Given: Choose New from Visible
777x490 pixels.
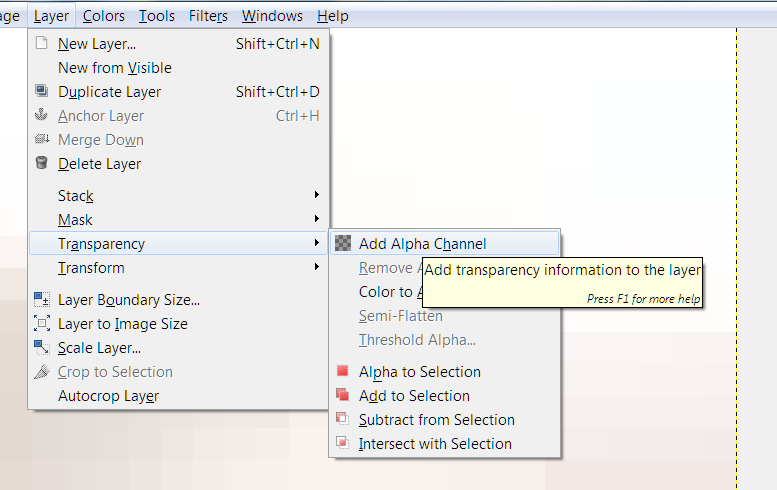Looking at the screenshot, I should [115, 68].
